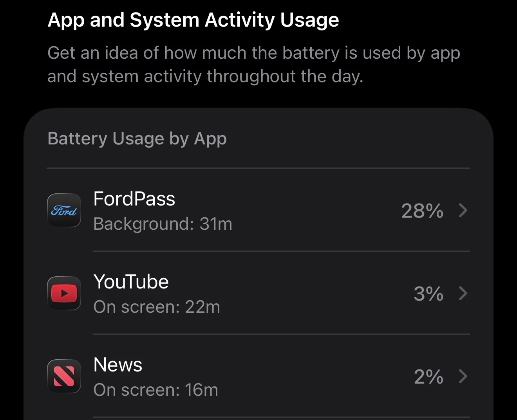Click the description line starting "Get an idea"
This screenshot has height=420, width=517.
[253, 53]
